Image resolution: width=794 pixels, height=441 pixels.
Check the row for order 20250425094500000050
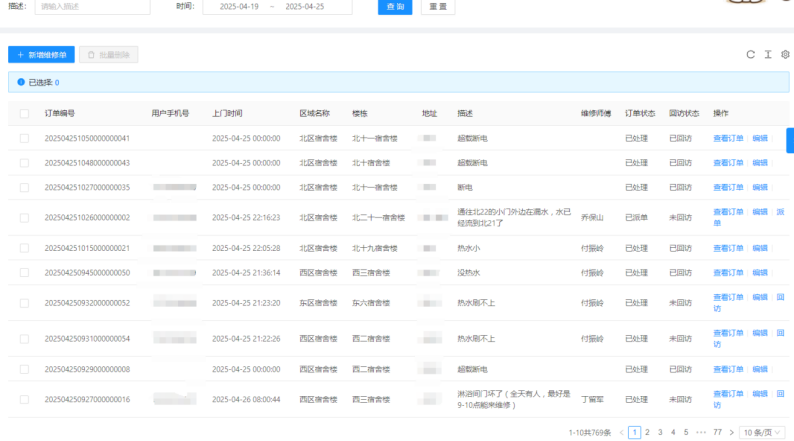(24, 272)
